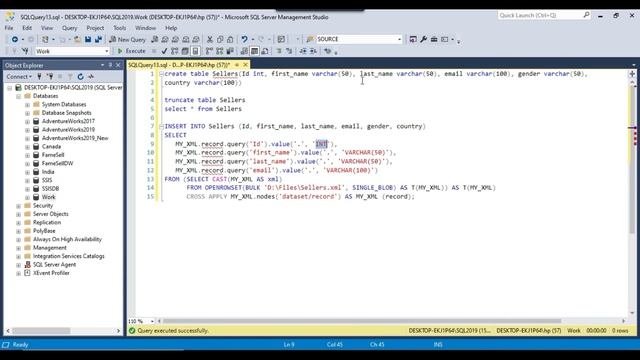Select Results to Text output mode
Viewport: 640px width, 360px height.
(x=244, y=51)
